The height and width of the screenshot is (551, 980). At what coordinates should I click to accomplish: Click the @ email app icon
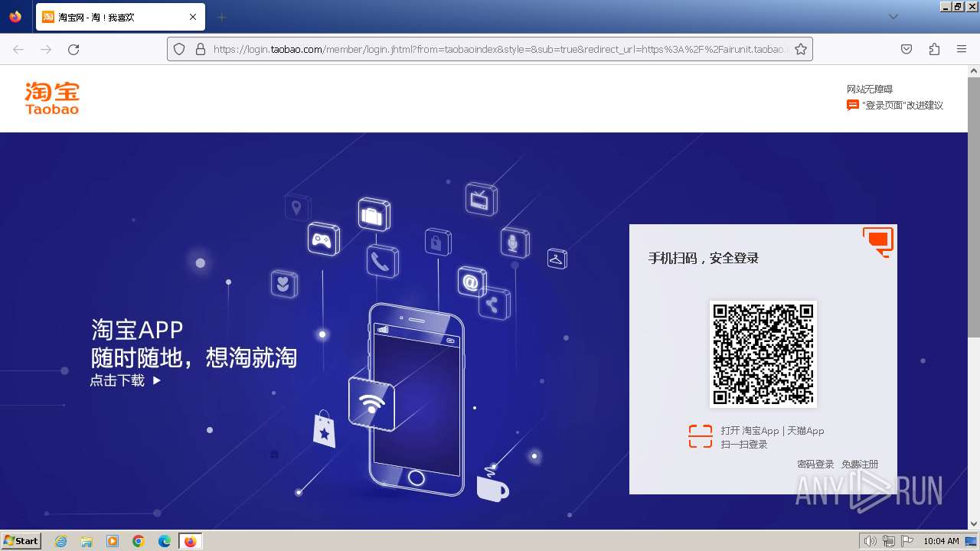[472, 282]
